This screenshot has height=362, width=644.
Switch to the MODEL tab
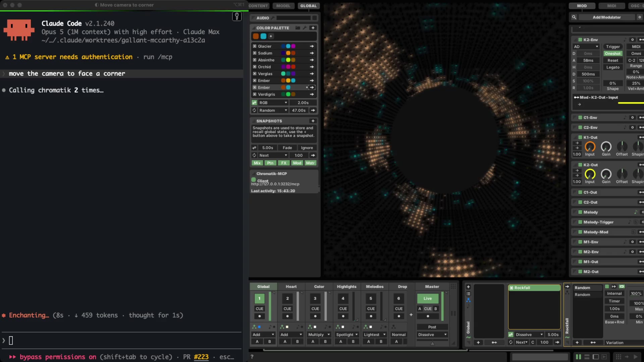(x=283, y=6)
